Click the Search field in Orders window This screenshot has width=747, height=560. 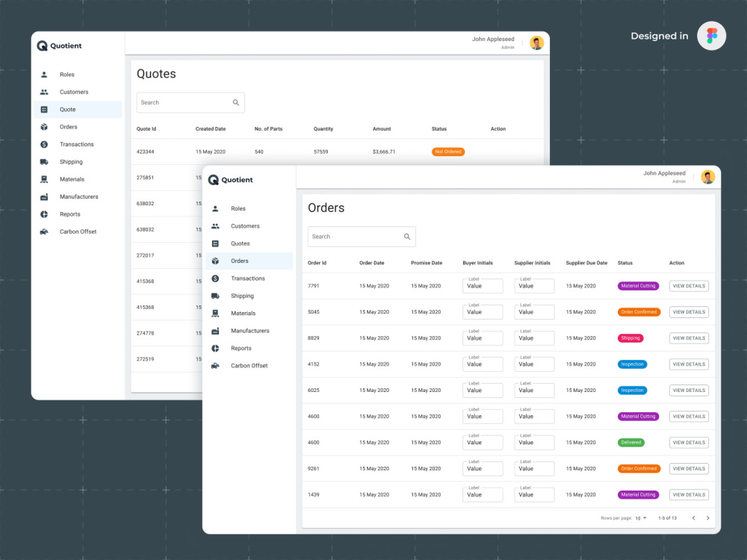point(362,237)
